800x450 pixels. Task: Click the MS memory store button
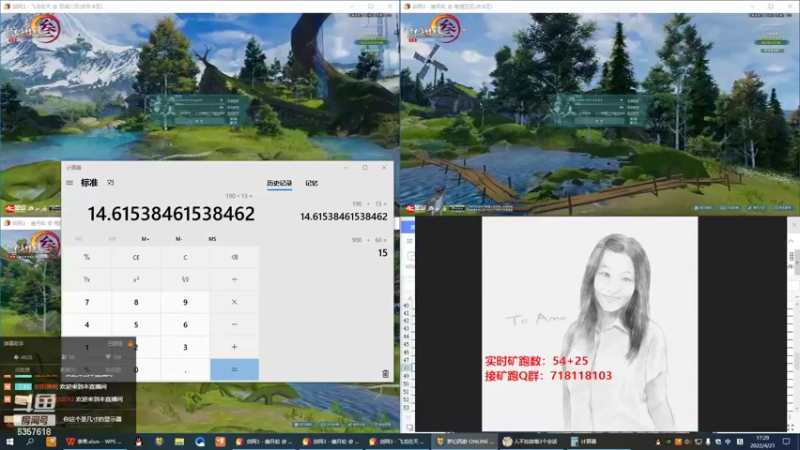[x=212, y=239]
